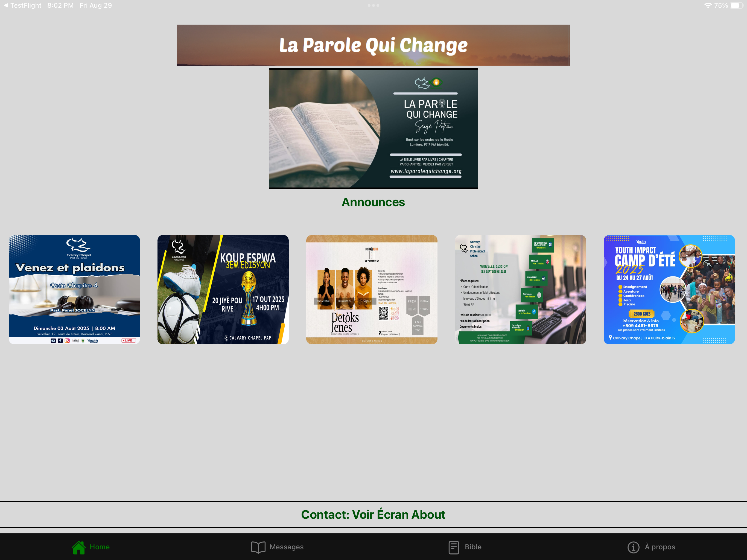The width and height of the screenshot is (747, 560).
Task: Open the Detòks Jenès announcement
Action: (x=372, y=290)
